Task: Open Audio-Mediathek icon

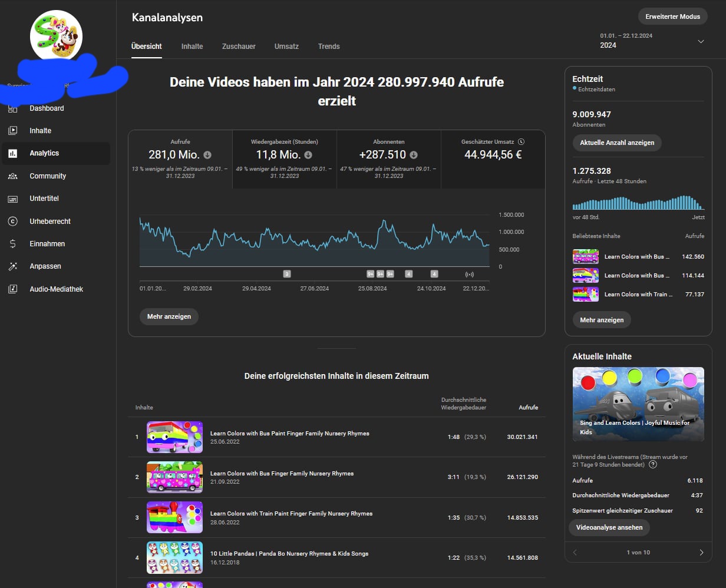Action: 12,289
